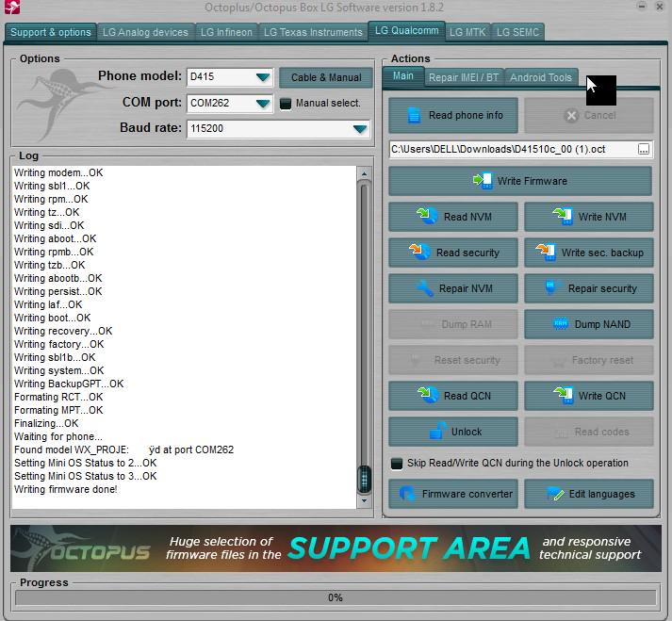
Task: Click the Dump NAND chip icon
Action: point(561,324)
